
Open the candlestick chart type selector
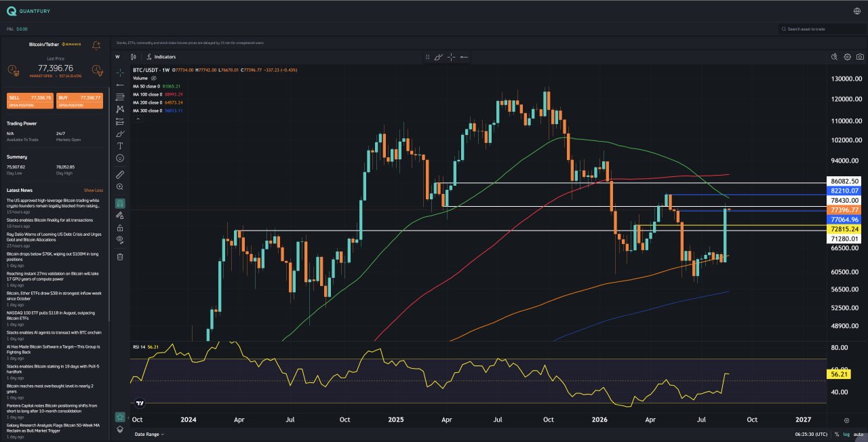pyautogui.click(x=134, y=57)
